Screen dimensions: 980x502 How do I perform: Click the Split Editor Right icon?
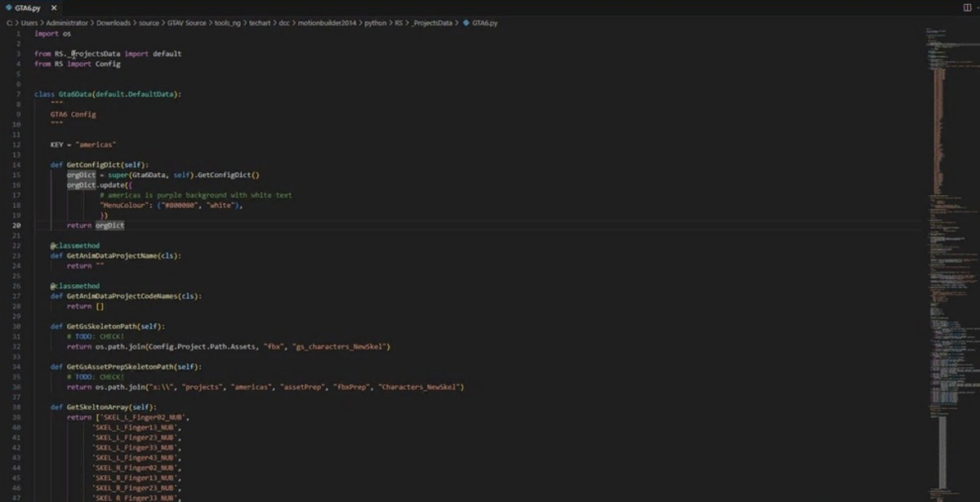point(967,7)
